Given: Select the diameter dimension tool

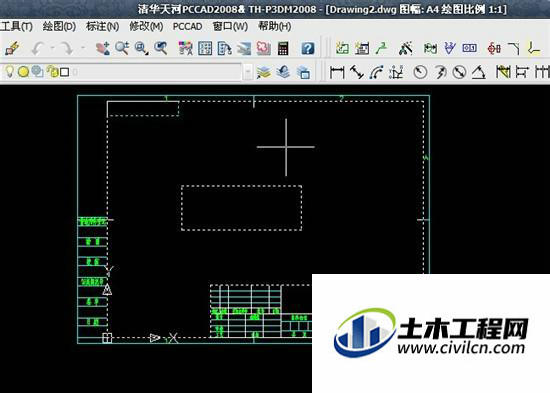Looking at the screenshot, I should point(459,72).
